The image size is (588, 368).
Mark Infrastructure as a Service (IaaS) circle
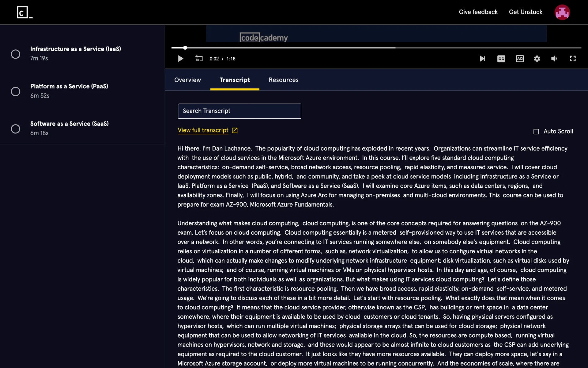pyautogui.click(x=16, y=54)
